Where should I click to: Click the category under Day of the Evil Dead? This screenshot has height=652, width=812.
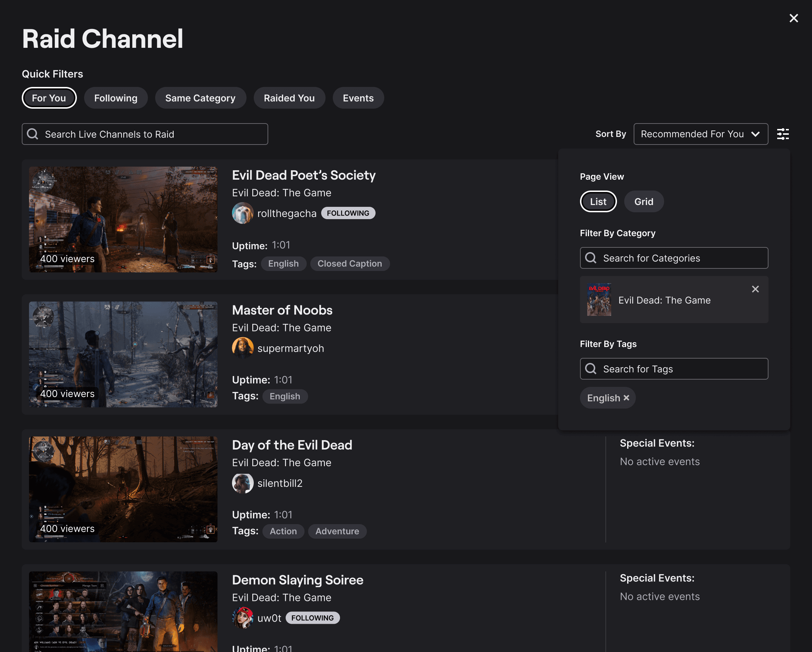(x=281, y=463)
